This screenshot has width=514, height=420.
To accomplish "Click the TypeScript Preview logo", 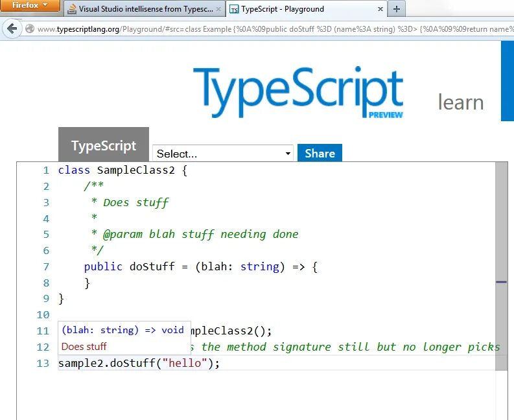I will point(298,92).
